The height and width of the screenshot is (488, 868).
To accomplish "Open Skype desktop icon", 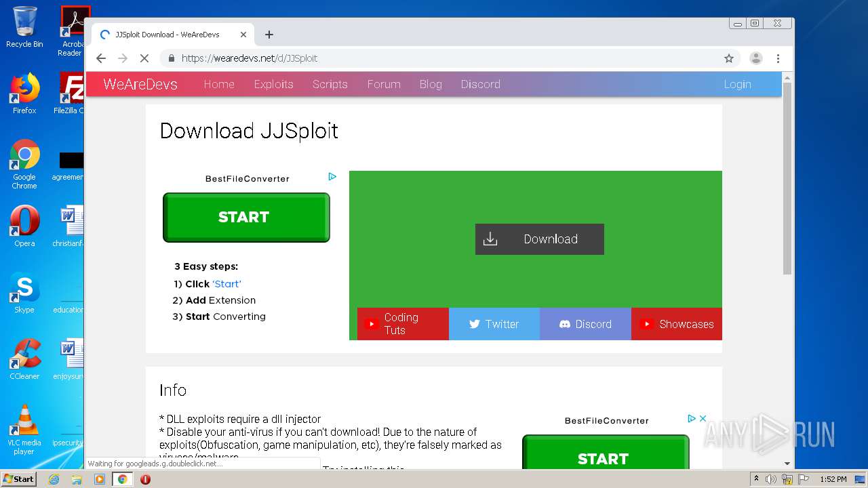I will tap(24, 293).
